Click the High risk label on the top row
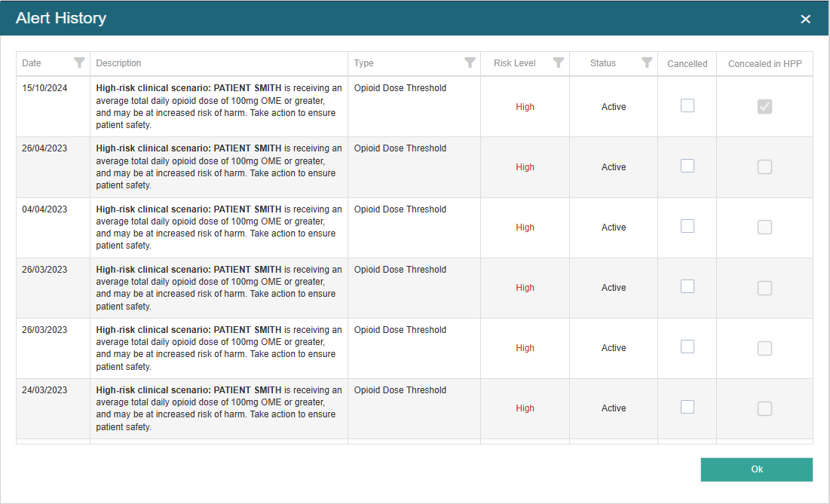This screenshot has height=504, width=830. (525, 106)
